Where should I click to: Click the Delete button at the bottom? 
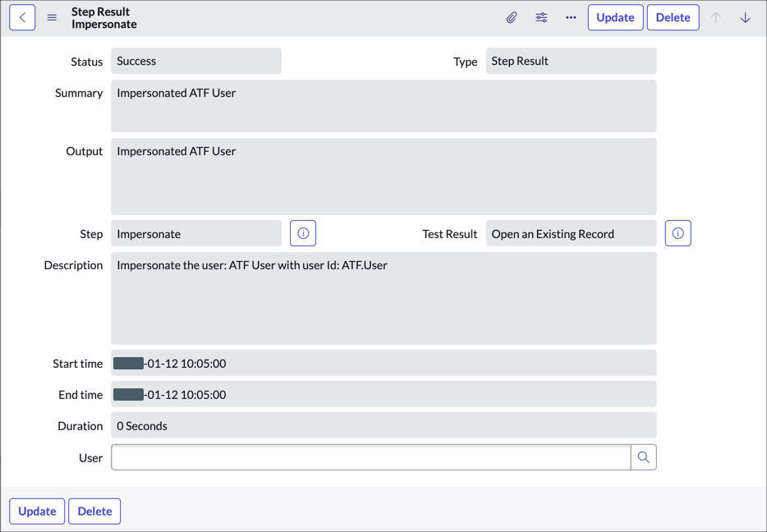coord(94,511)
